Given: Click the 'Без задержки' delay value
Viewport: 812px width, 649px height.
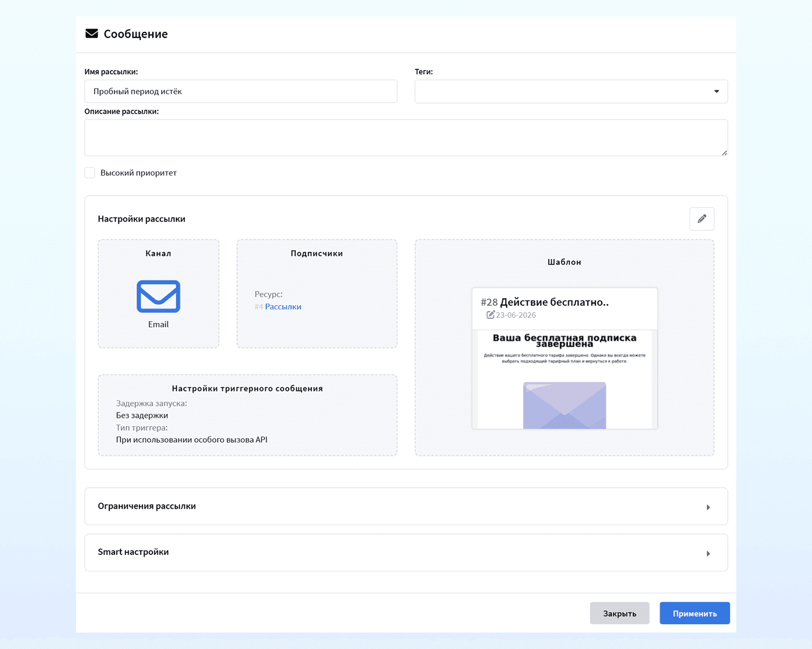Looking at the screenshot, I should pos(142,415).
